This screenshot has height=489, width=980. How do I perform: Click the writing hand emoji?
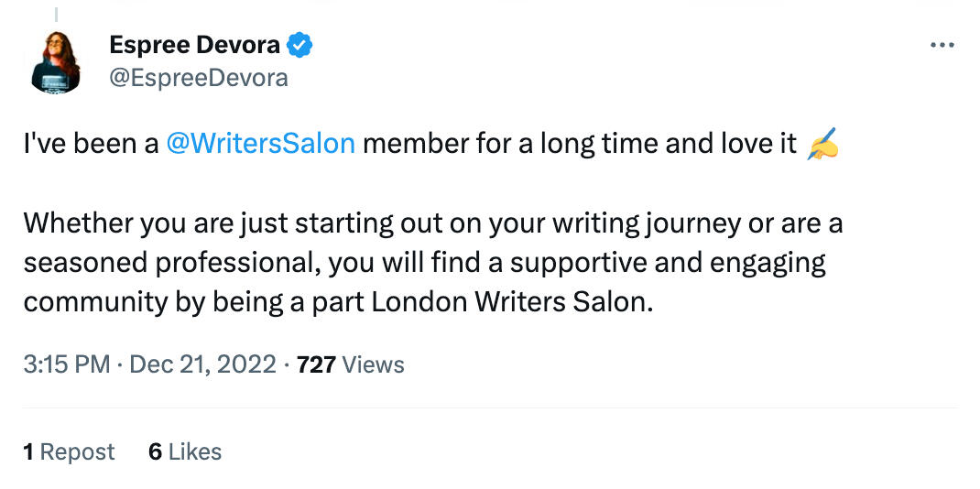click(821, 144)
